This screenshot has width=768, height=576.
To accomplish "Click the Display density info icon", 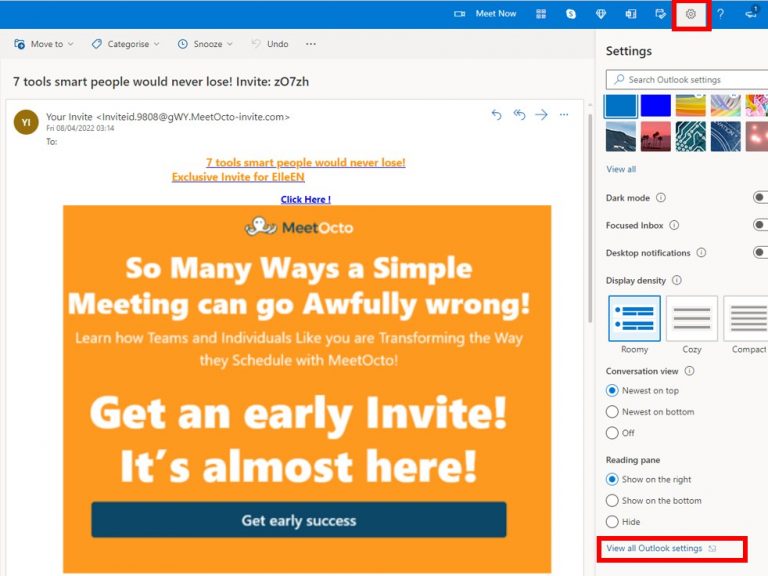I will coord(677,280).
